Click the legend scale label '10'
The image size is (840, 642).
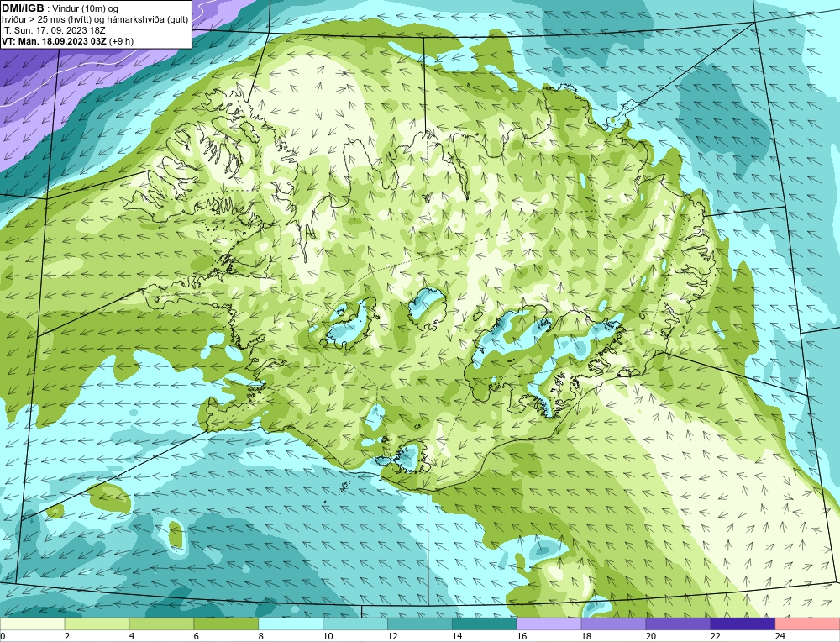328,636
